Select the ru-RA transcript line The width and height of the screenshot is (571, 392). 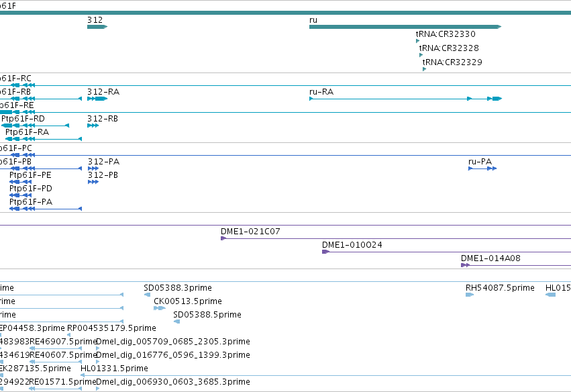point(406,99)
